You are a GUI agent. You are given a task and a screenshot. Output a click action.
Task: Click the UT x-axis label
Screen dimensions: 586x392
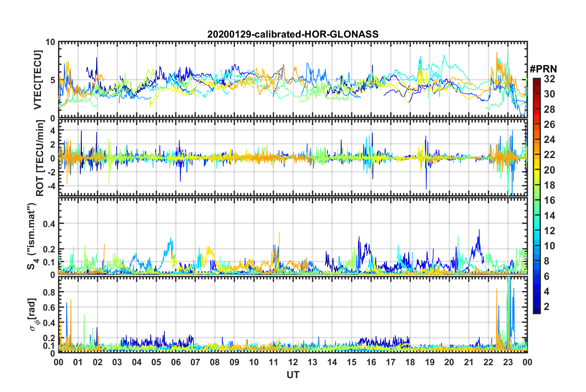[293, 375]
